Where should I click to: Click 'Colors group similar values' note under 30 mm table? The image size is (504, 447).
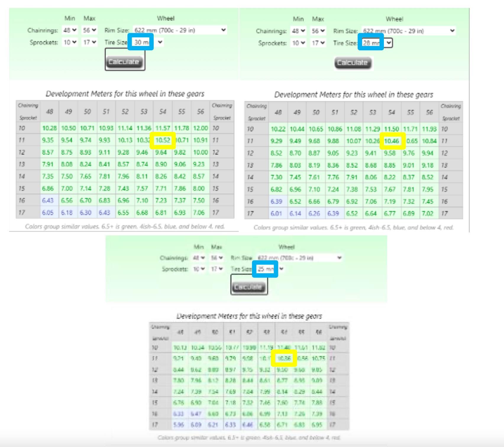point(125,226)
